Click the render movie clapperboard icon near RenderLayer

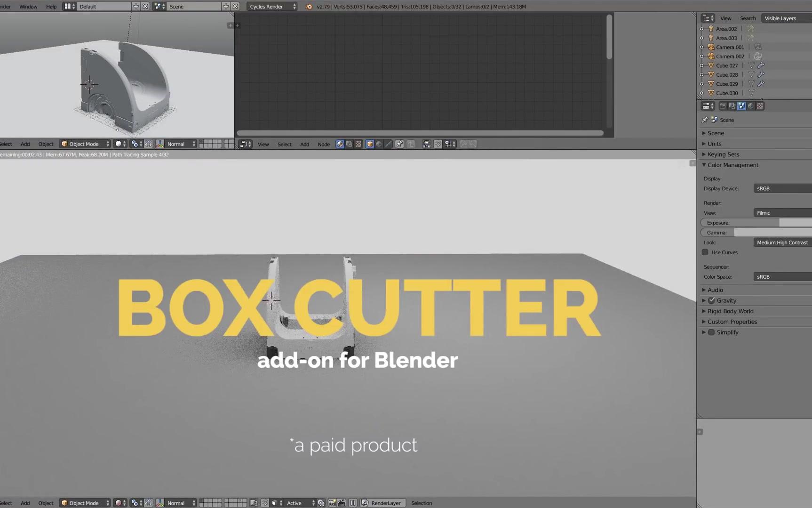342,503
